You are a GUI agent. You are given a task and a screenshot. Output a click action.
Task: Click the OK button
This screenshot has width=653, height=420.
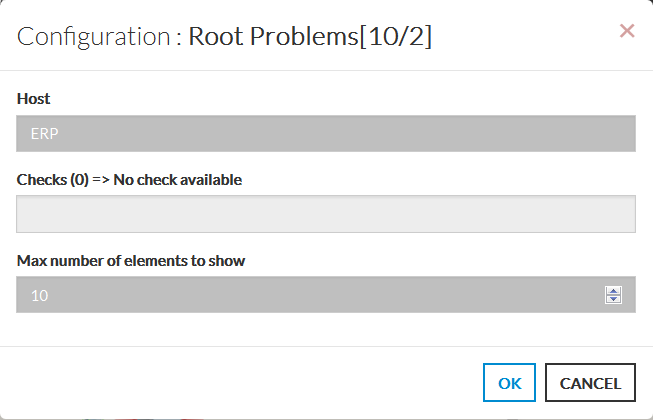coord(510,382)
